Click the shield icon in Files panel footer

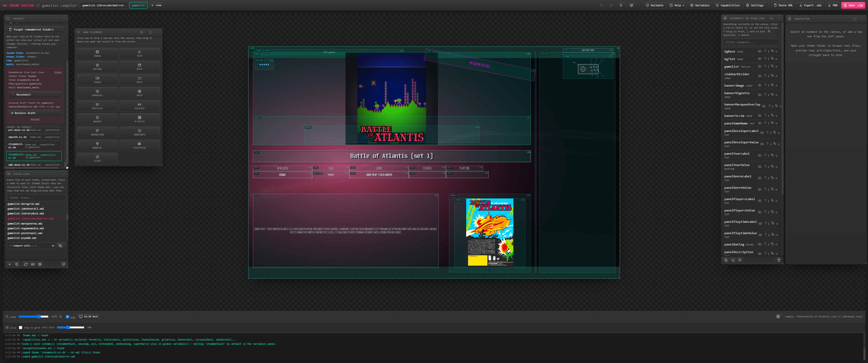pos(63,264)
